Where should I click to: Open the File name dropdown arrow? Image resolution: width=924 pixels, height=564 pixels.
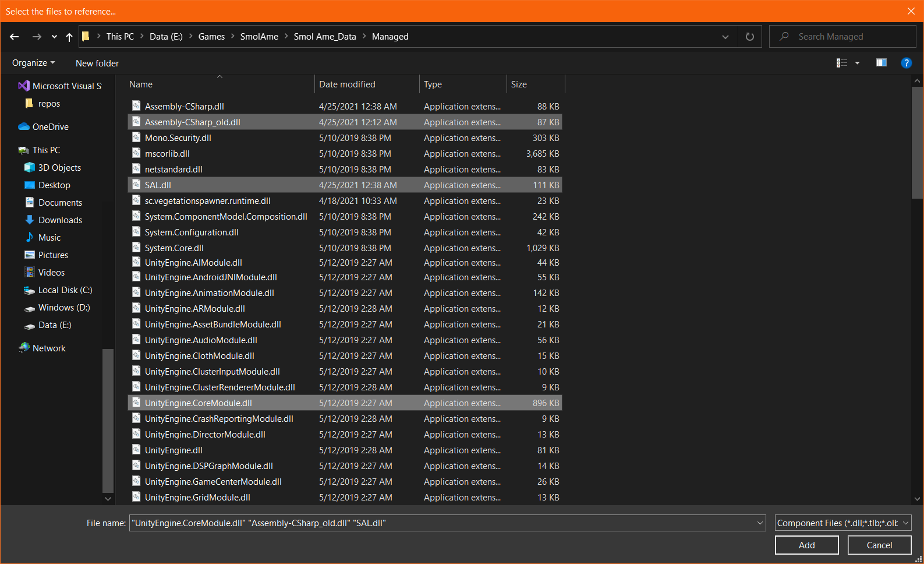(760, 523)
